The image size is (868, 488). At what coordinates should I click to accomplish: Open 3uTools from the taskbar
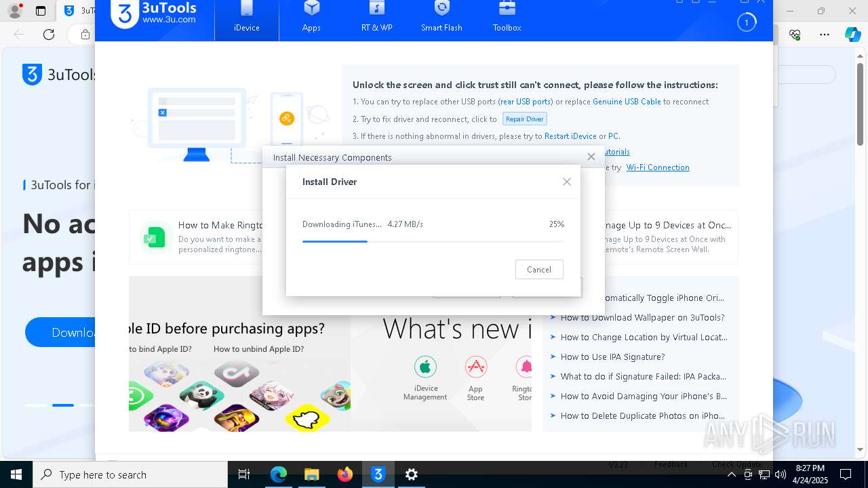(378, 474)
